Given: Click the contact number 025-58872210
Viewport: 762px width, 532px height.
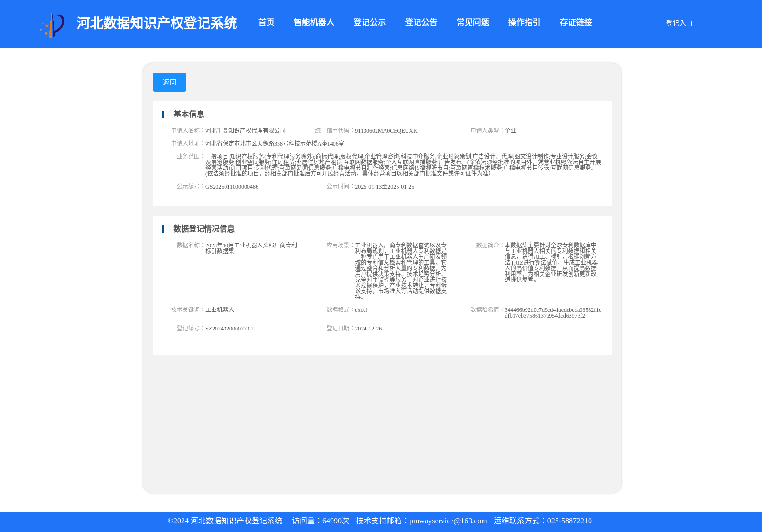Looking at the screenshot, I should point(569,521).
